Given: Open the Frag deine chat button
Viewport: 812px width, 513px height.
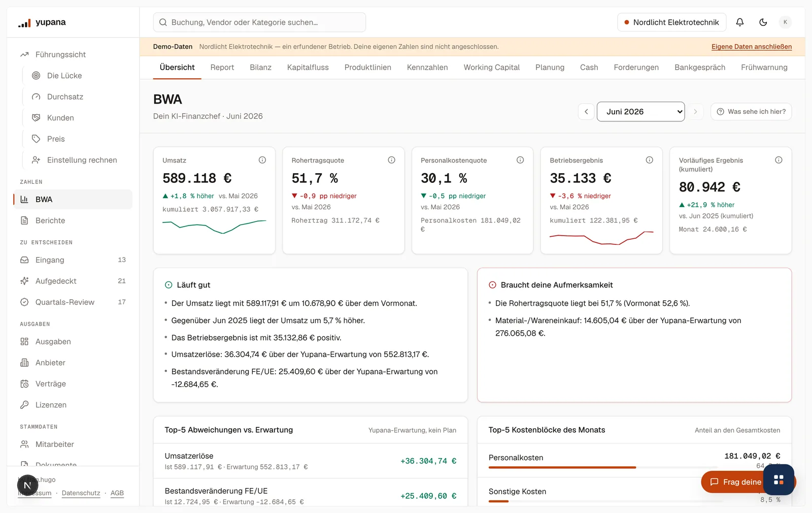Looking at the screenshot, I should pyautogui.click(x=732, y=482).
